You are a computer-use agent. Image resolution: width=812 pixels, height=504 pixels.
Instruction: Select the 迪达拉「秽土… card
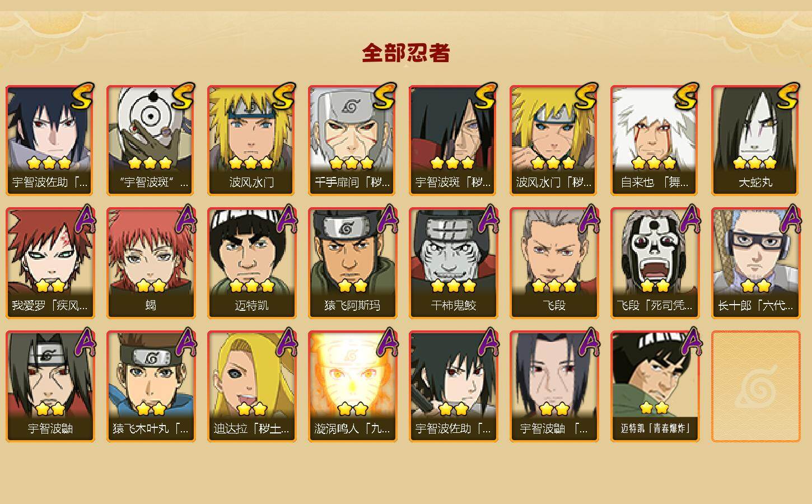(251, 387)
